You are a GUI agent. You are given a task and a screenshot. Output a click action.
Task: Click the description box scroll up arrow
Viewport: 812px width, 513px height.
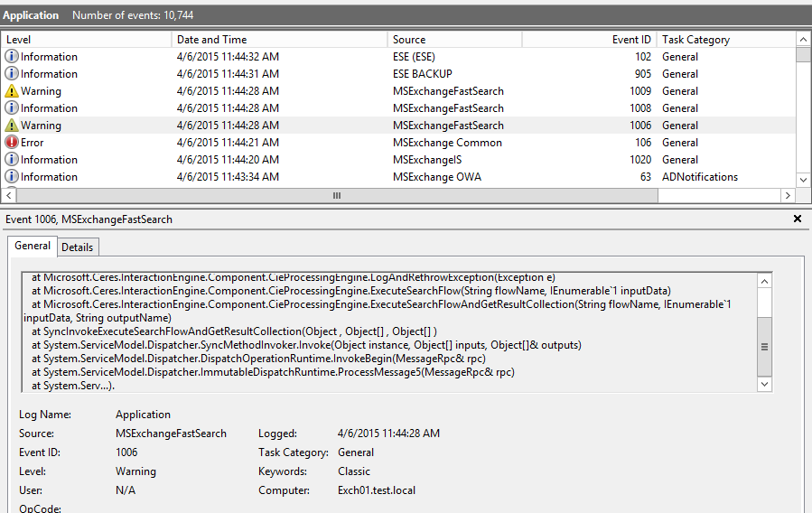tap(764, 281)
